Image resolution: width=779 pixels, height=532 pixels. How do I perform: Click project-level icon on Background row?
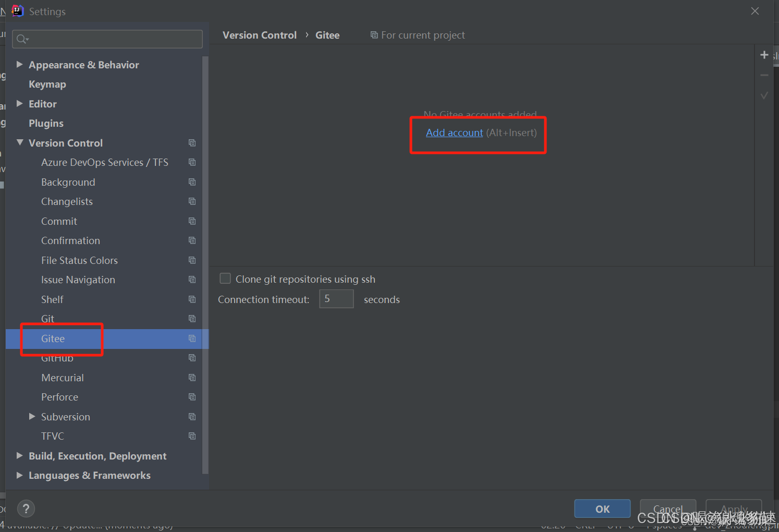(192, 182)
